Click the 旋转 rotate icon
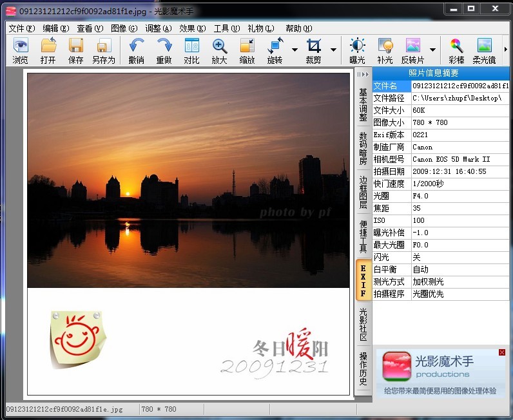This screenshot has width=513, height=420. pyautogui.click(x=275, y=45)
